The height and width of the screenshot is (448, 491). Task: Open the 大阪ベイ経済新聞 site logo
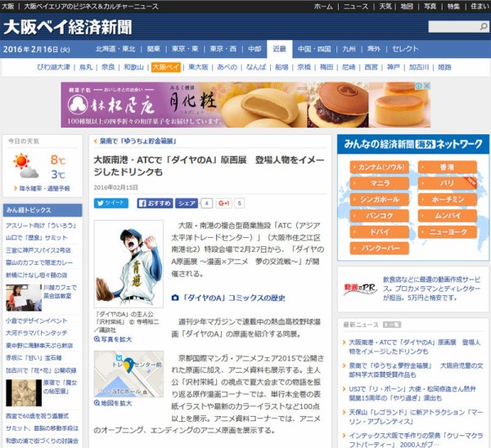(68, 27)
